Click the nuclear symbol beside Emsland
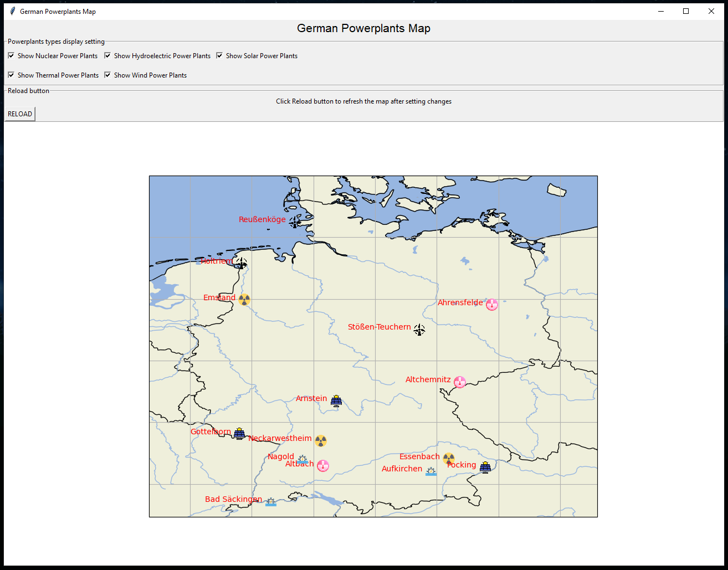 (x=244, y=299)
